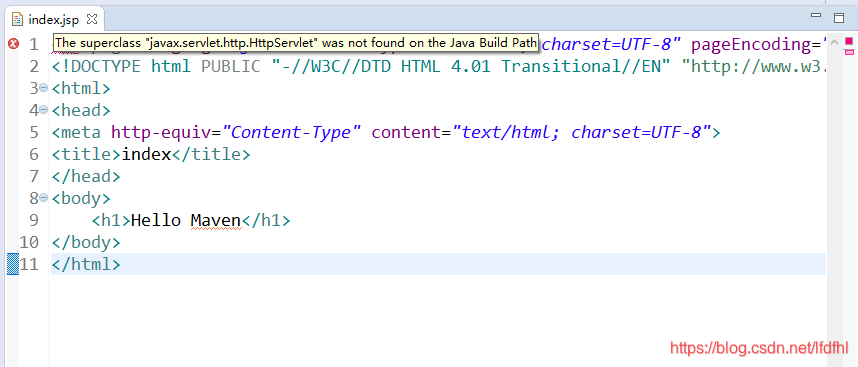
Task: Click the error tooltip about HttpServlet superclass
Action: coord(297,43)
